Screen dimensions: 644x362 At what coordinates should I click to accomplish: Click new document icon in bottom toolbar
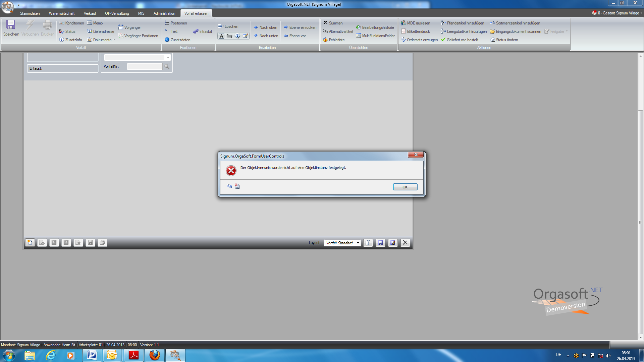pos(30,242)
